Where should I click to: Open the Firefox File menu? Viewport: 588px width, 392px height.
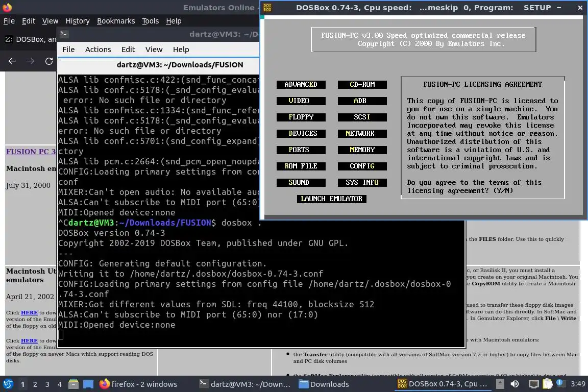click(9, 21)
